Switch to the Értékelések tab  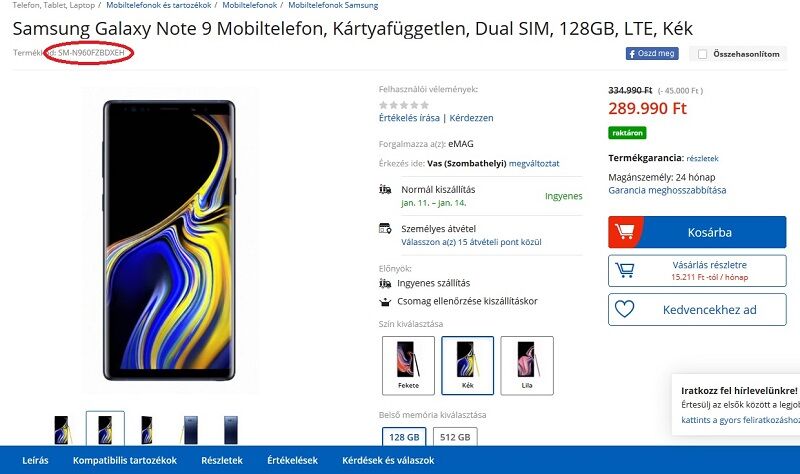[292, 460]
